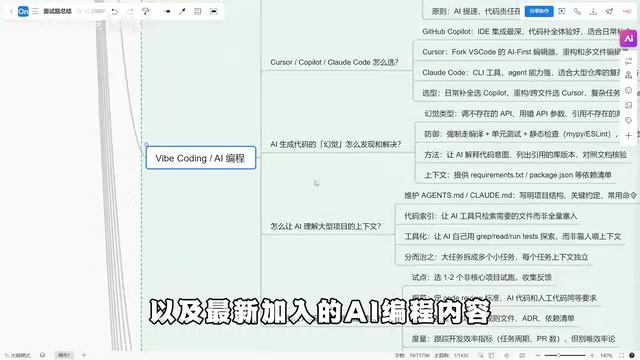This screenshot has width=640, height=360.
Task: Click the '上下文: 提供 requirements.txt' node
Action: coord(518,175)
